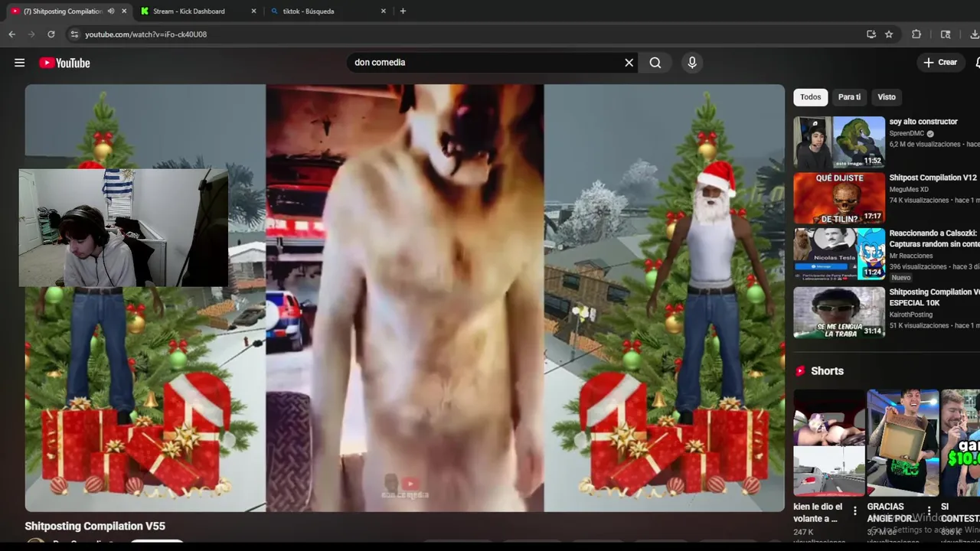Open ESPECIAL 10K compilation thumbnail
This screenshot has width=980, height=551.
[x=839, y=312]
